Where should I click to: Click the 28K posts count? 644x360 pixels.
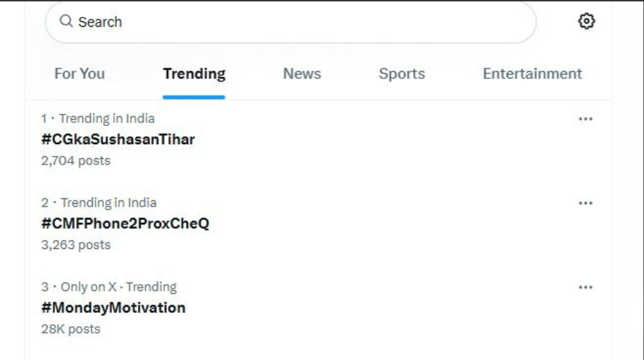[x=70, y=329]
